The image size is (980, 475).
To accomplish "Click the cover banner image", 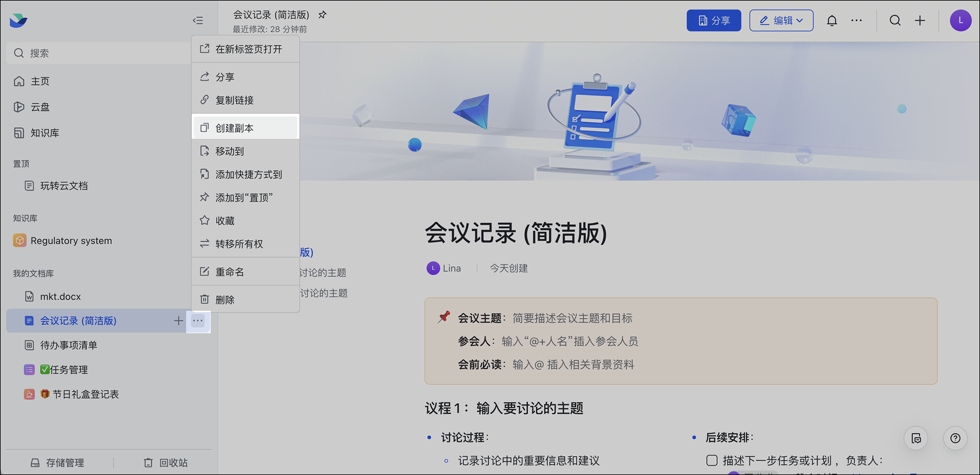I will [639, 112].
